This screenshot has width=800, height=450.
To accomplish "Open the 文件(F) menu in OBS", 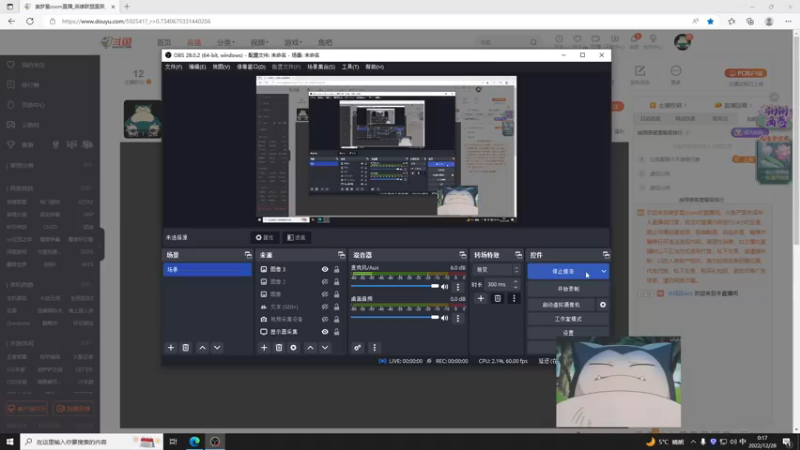I will [x=173, y=67].
